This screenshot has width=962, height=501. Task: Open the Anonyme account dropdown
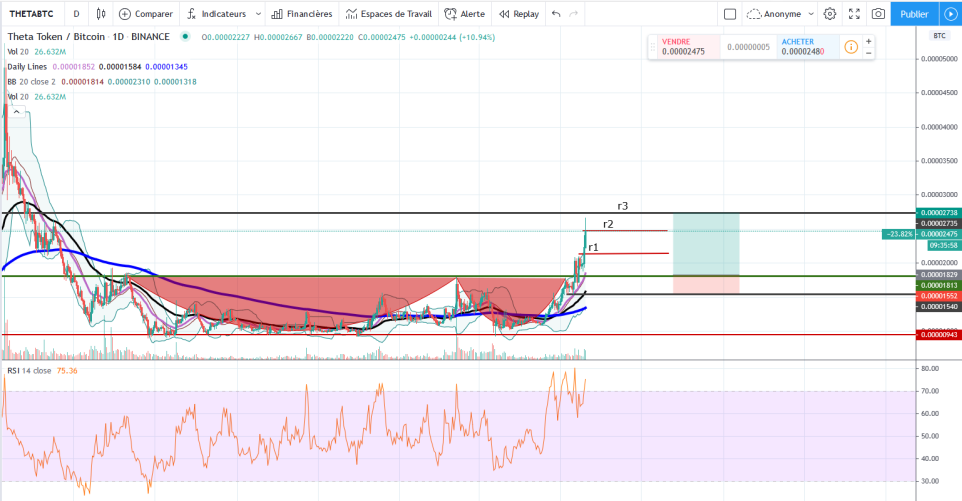tap(780, 13)
